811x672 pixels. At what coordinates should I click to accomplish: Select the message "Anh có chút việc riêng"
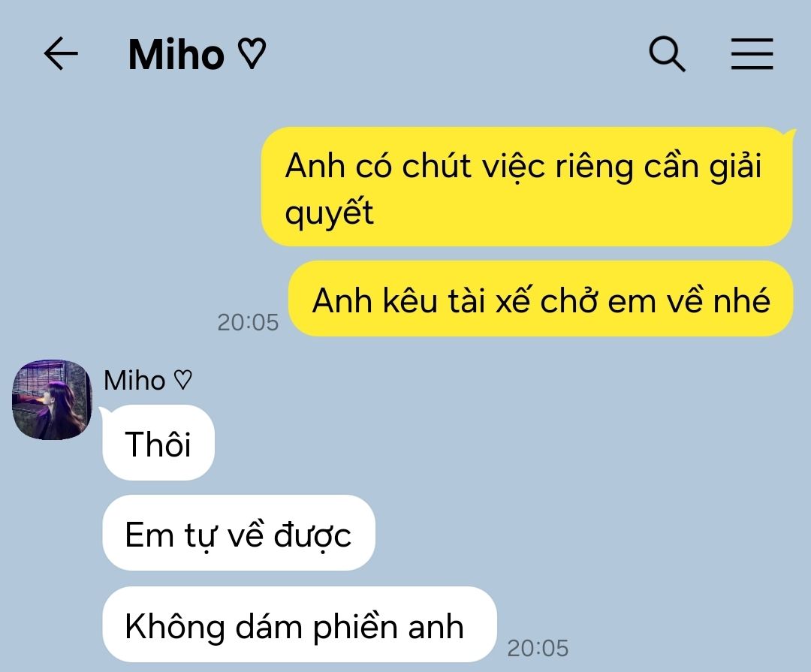pyautogui.click(x=527, y=187)
